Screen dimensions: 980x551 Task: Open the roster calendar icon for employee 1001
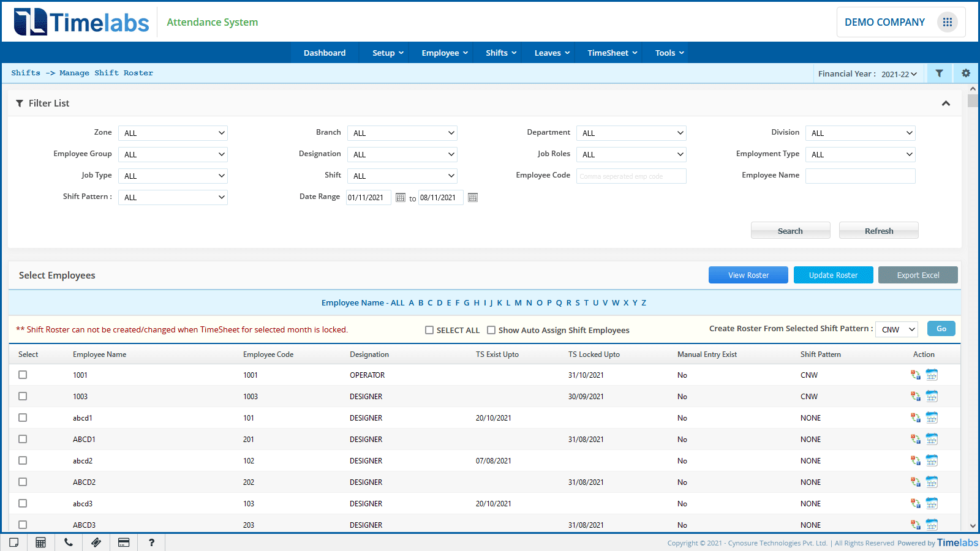[932, 375]
